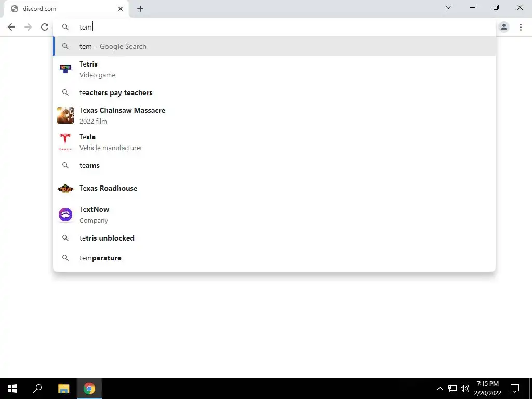
Task: Click the '2022 film' subtitle text
Action: pos(94,121)
